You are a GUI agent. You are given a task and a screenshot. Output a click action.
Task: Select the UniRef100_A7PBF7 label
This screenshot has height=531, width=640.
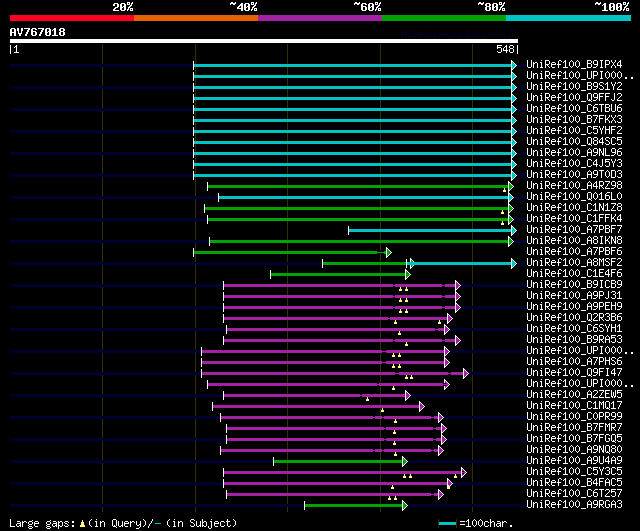[x=574, y=230]
